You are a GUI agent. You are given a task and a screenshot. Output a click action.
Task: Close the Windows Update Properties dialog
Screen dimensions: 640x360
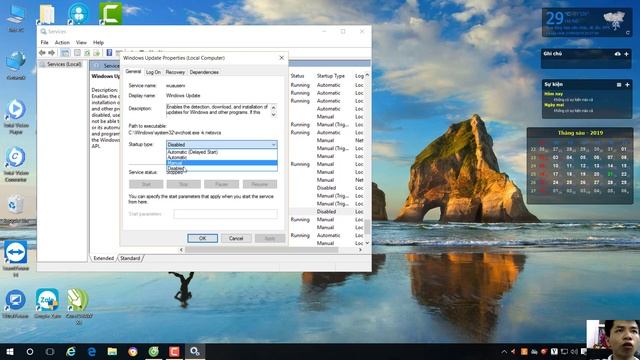pyautogui.click(x=281, y=58)
